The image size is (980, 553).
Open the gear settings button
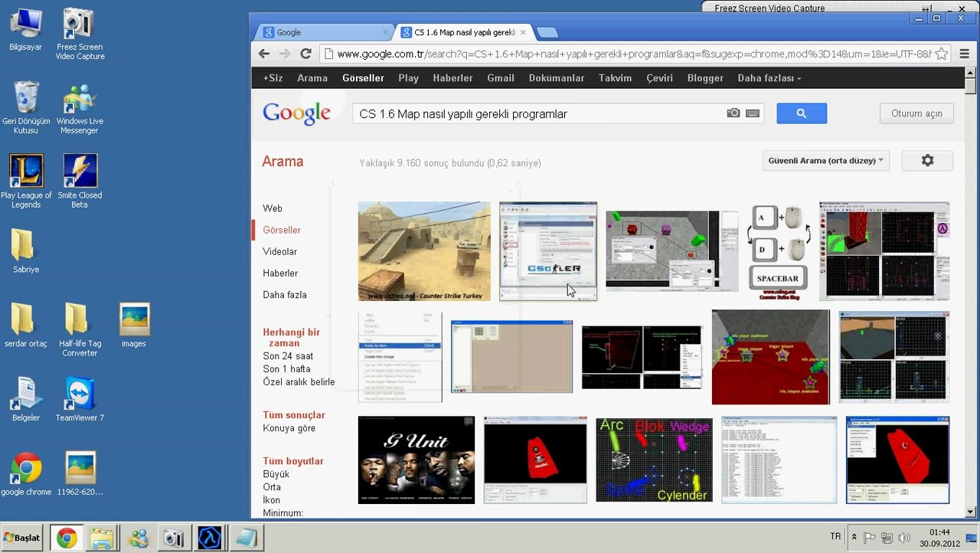[927, 161]
